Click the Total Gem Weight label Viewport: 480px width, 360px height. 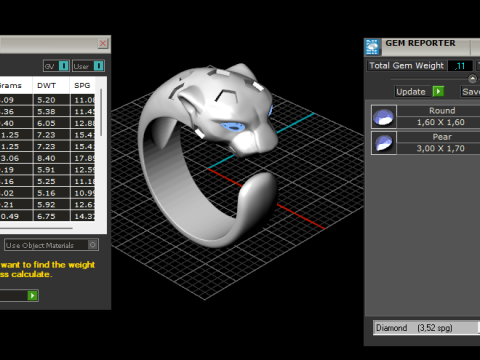406,66
